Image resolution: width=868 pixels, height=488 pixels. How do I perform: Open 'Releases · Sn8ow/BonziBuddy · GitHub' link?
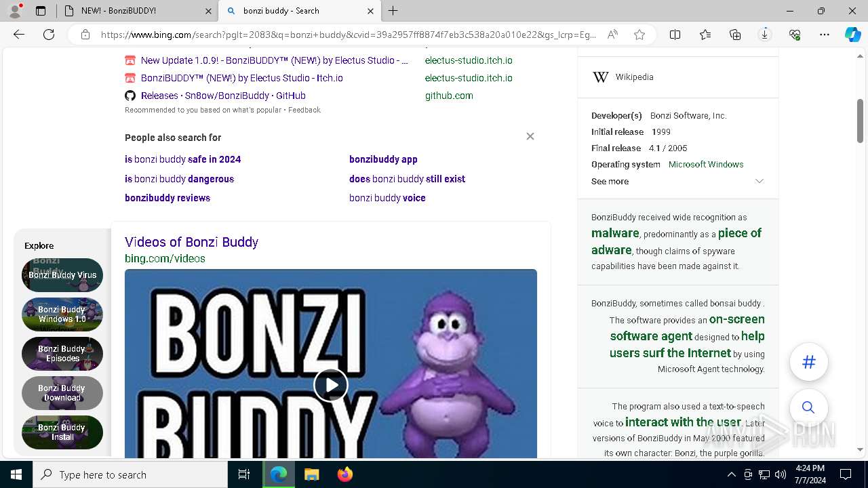(x=223, y=96)
